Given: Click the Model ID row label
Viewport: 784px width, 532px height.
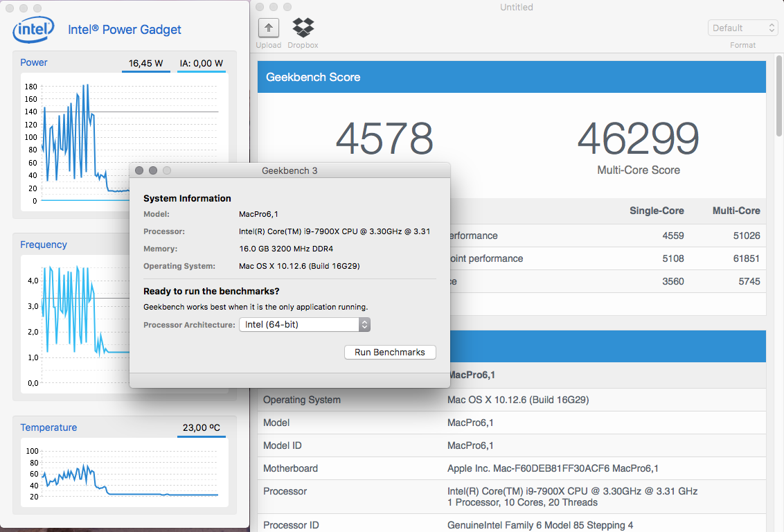Looking at the screenshot, I should (283, 445).
